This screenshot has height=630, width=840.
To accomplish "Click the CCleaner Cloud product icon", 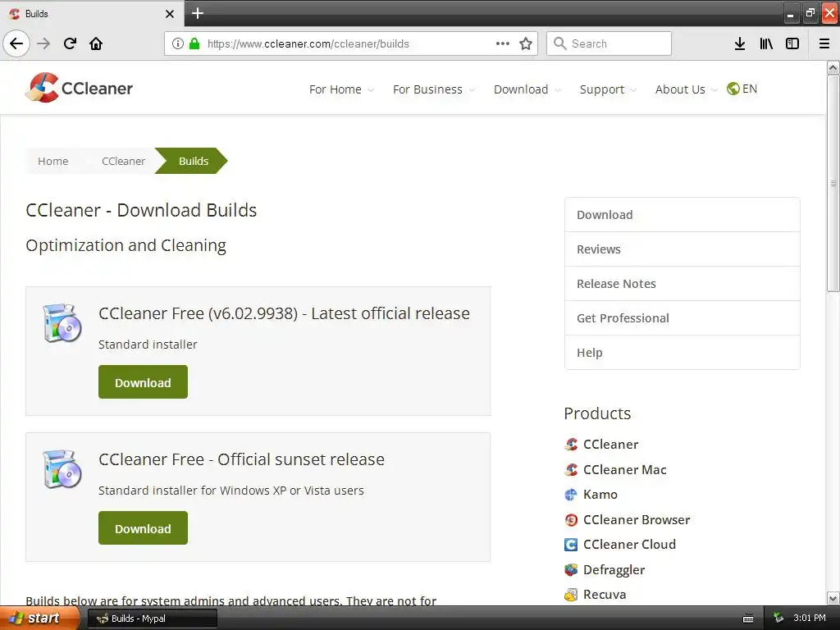I will (x=571, y=545).
